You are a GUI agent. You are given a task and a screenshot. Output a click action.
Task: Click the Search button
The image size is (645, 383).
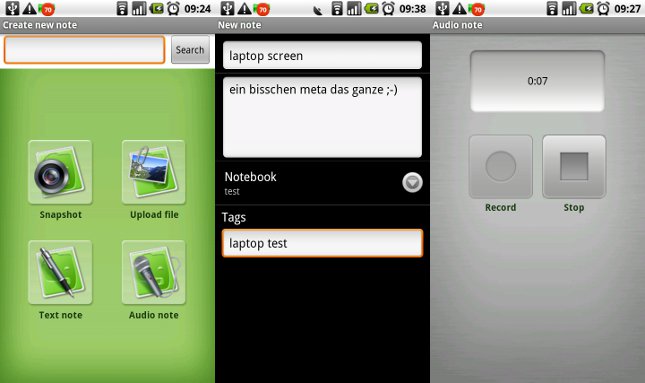pyautogui.click(x=190, y=50)
